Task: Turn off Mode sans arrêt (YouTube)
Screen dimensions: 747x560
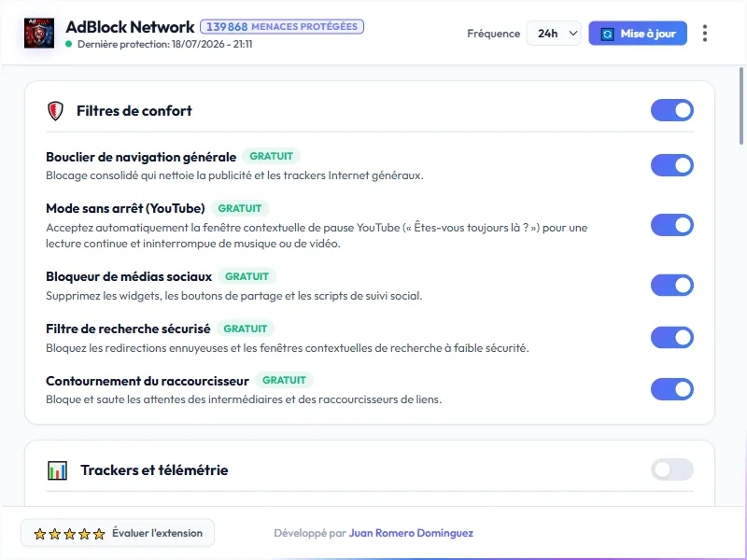Action: click(x=671, y=225)
